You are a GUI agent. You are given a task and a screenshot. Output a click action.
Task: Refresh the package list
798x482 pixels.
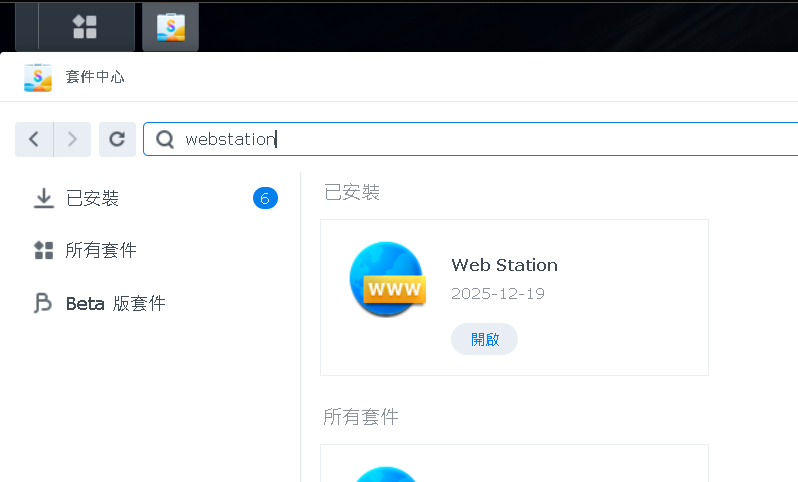(x=117, y=139)
